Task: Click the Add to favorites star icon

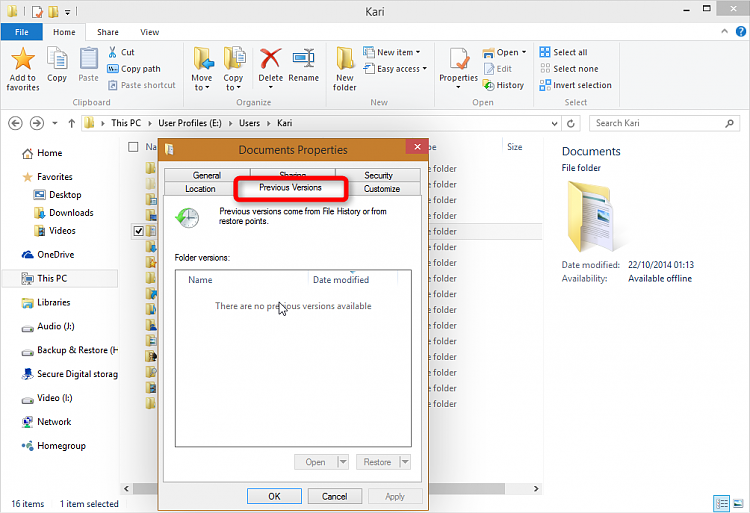Action: click(22, 58)
